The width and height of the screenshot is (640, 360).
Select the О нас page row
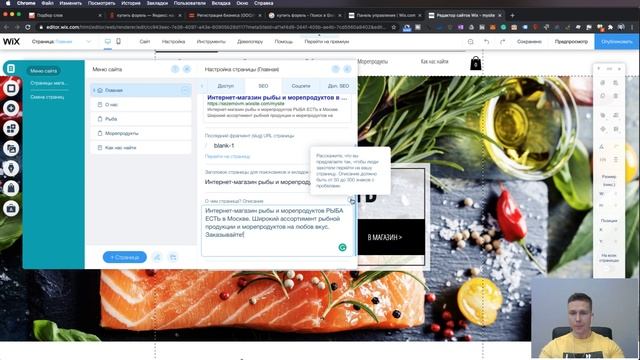click(141, 105)
